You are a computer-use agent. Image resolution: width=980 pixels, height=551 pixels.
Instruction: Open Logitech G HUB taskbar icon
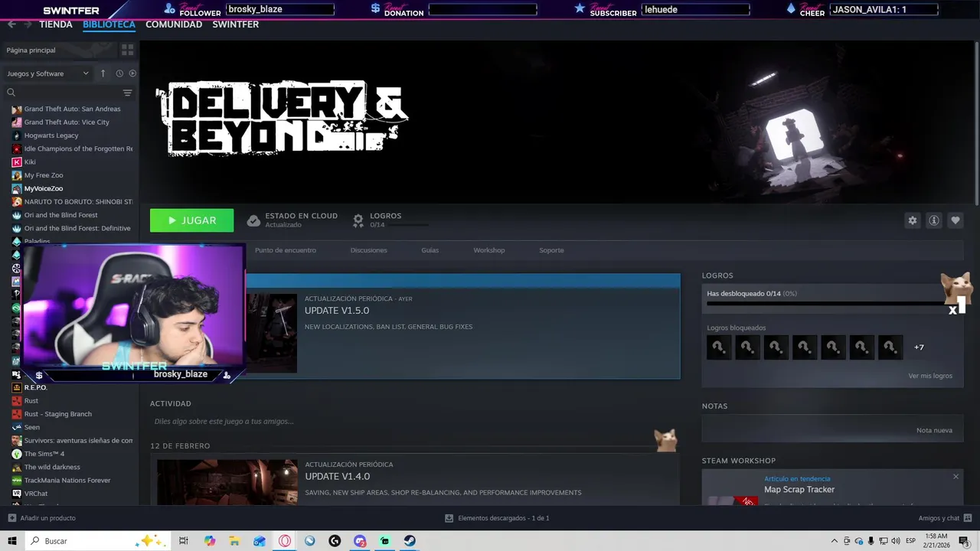335,541
